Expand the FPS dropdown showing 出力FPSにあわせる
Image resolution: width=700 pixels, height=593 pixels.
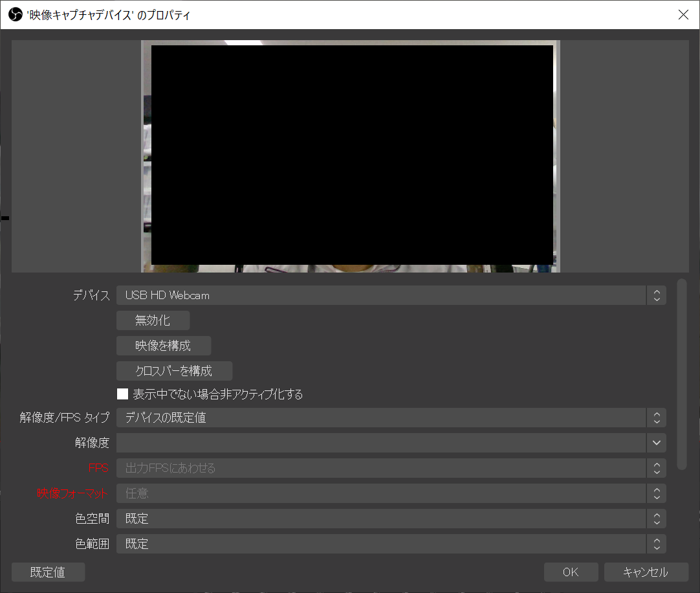pyautogui.click(x=382, y=468)
